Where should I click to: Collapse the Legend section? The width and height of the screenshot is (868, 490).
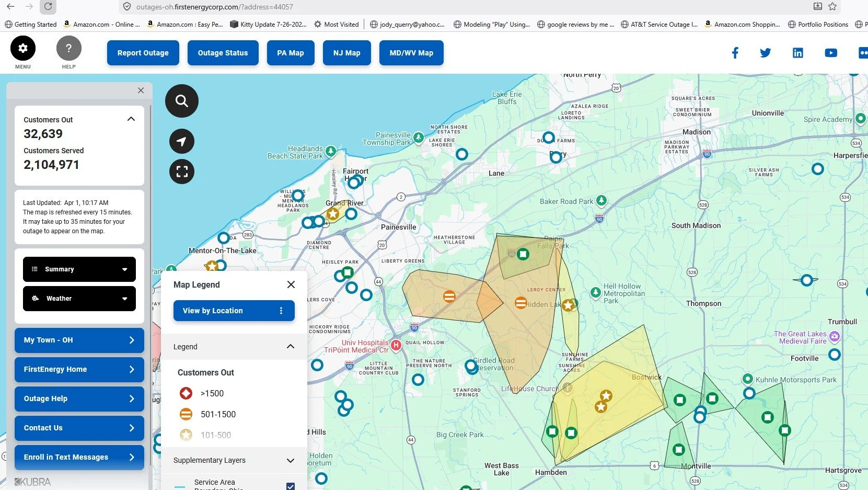tap(291, 347)
